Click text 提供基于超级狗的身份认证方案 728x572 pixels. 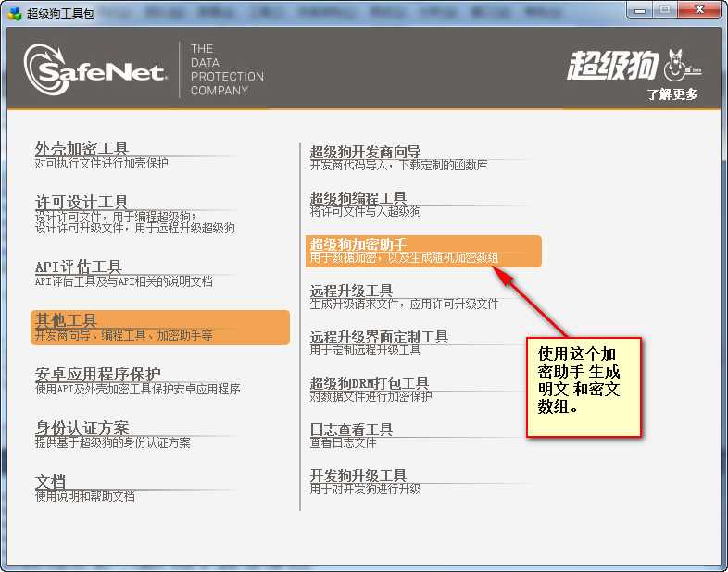[x=113, y=442]
